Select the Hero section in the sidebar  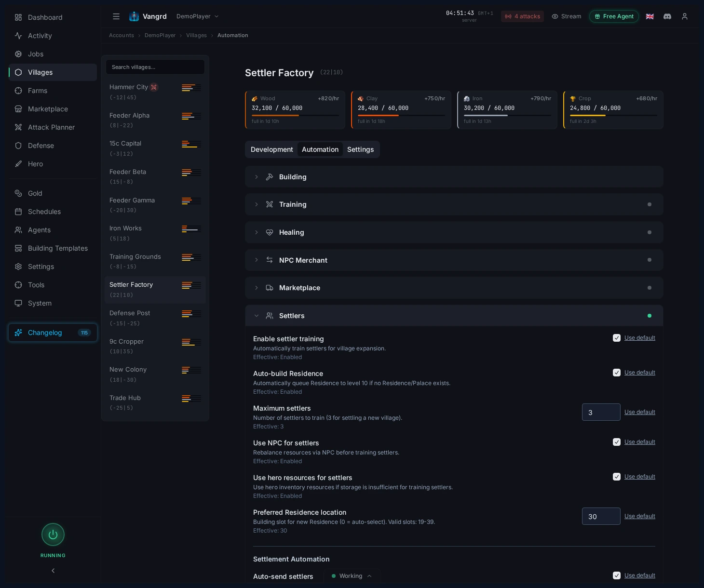pos(35,164)
